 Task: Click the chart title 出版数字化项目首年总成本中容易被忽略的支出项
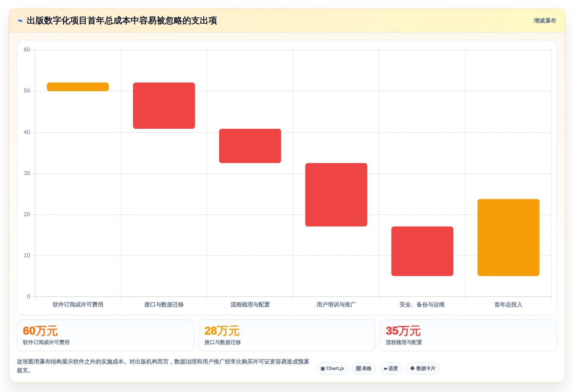pyautogui.click(x=122, y=21)
